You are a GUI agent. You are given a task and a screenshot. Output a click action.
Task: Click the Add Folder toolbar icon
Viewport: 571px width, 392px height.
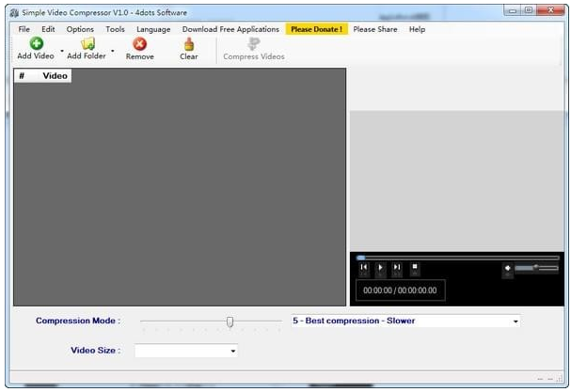[87, 44]
